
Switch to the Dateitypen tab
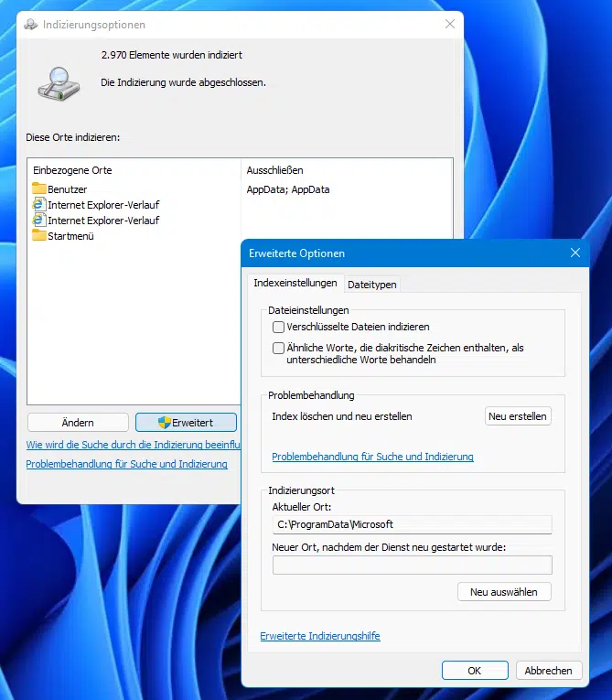click(x=372, y=285)
